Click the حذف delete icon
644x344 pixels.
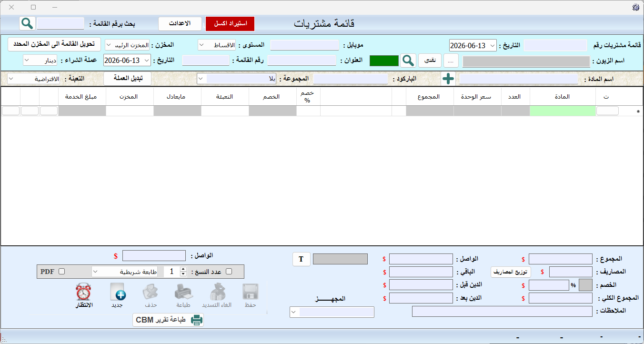[151, 295]
